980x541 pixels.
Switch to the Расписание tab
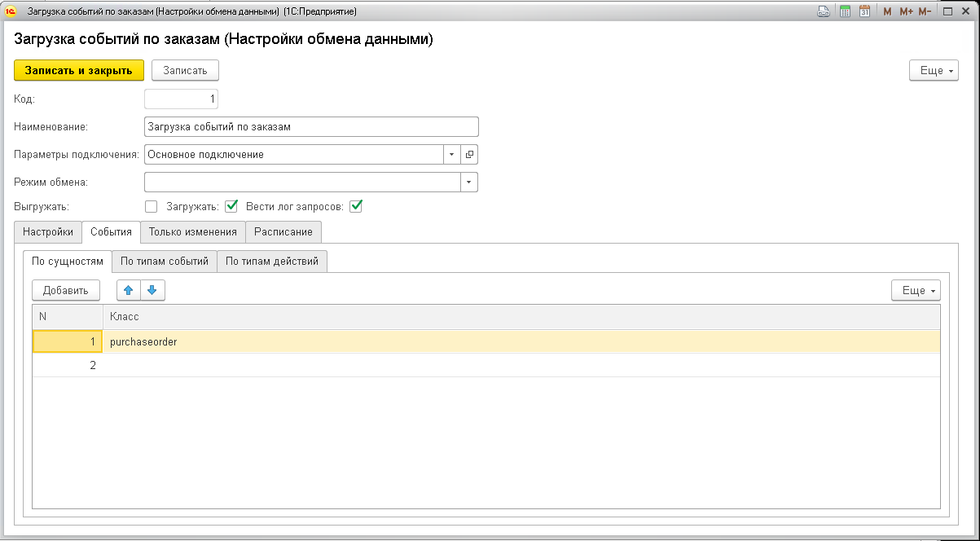[283, 232]
